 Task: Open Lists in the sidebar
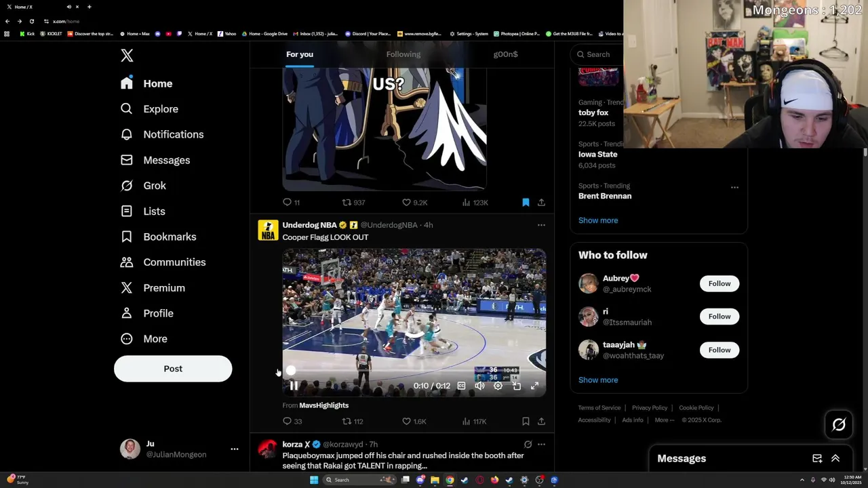[143, 211]
